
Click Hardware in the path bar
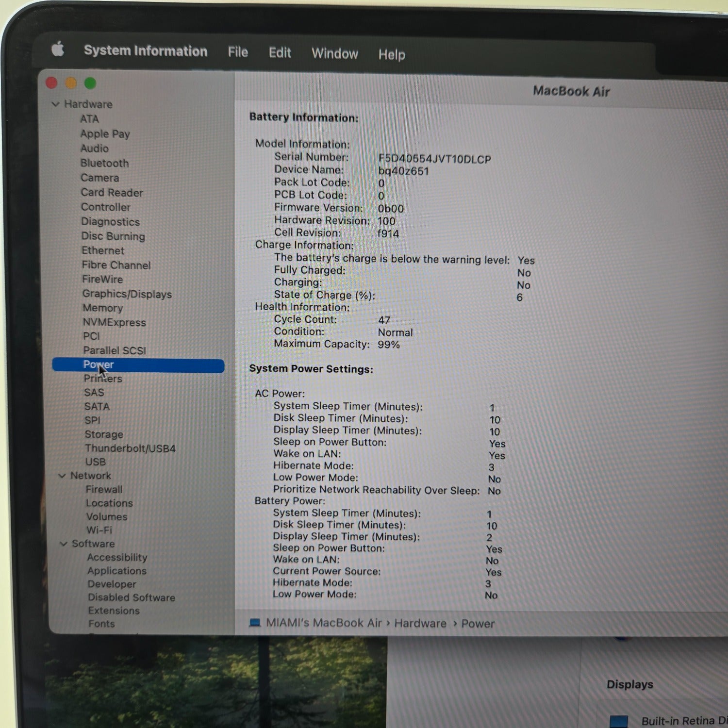pyautogui.click(x=420, y=623)
